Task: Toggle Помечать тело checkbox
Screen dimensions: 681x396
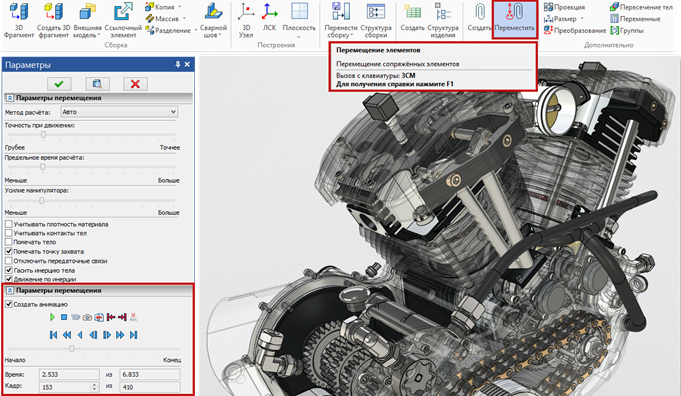Action: [9, 242]
